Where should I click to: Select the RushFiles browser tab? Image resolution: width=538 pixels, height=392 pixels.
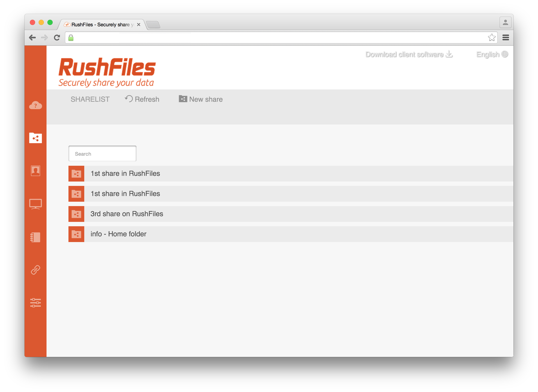click(x=102, y=24)
